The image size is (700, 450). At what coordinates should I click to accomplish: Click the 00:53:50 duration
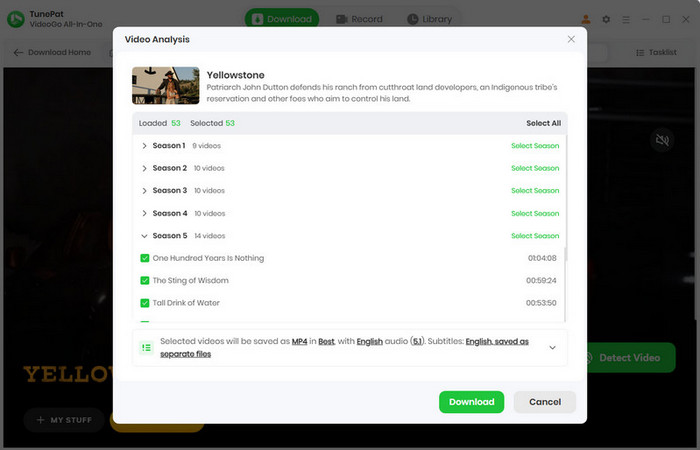(x=541, y=303)
